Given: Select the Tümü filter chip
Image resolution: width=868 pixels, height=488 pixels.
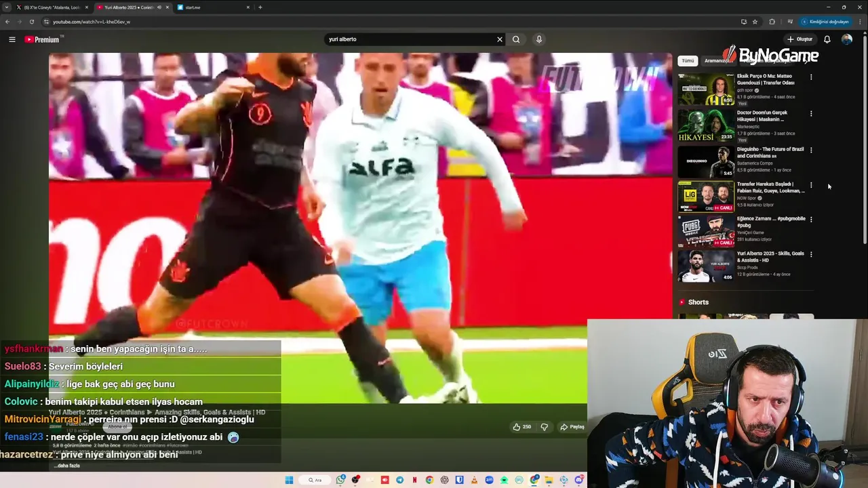Looking at the screenshot, I should (x=688, y=61).
